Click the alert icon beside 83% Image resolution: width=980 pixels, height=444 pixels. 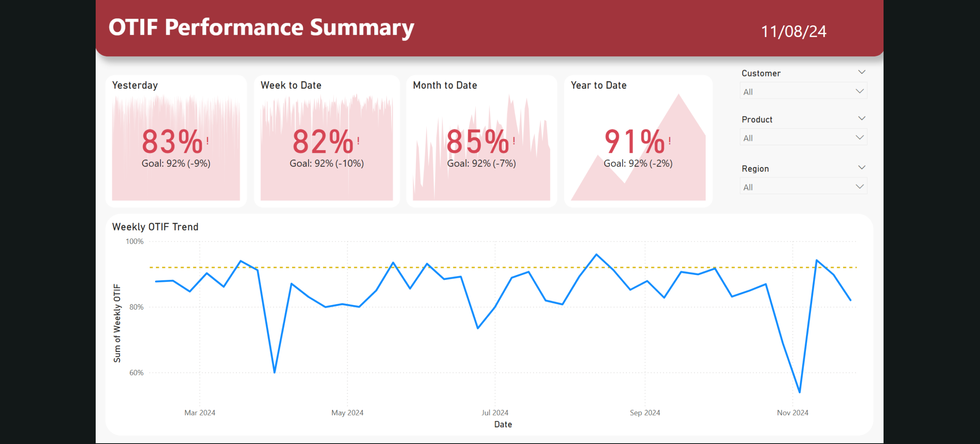click(x=208, y=141)
